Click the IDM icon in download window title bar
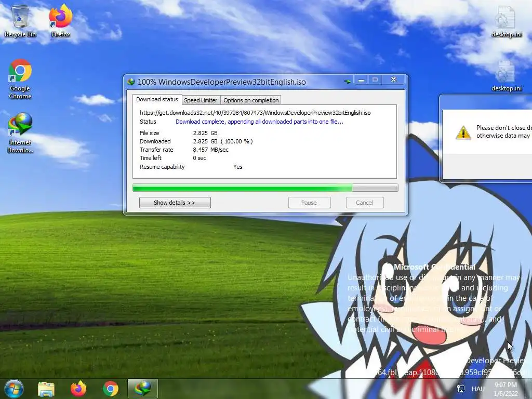The height and width of the screenshot is (399, 532). pyautogui.click(x=131, y=82)
